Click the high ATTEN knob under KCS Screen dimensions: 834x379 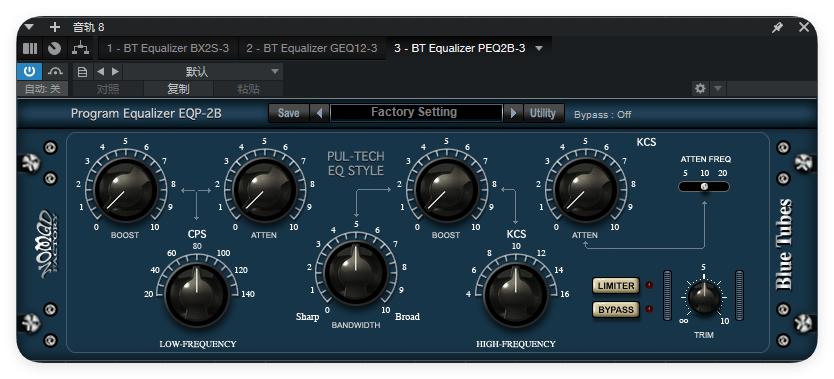[586, 189]
